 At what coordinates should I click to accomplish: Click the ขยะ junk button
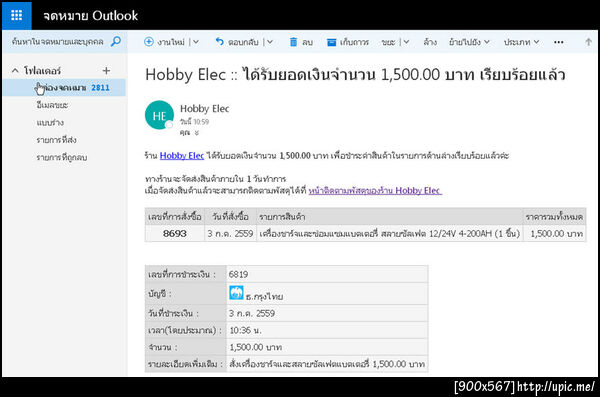pos(388,42)
